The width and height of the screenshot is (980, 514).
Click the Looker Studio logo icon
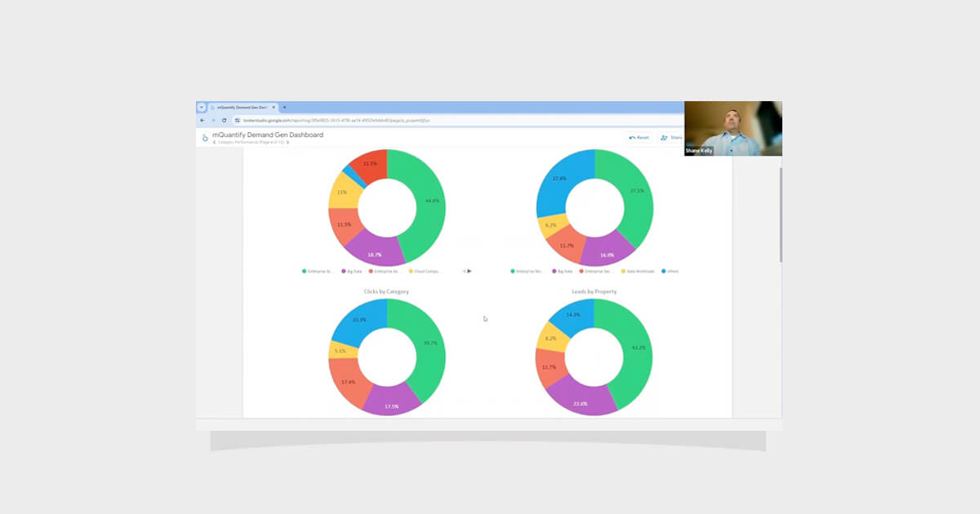click(205, 137)
